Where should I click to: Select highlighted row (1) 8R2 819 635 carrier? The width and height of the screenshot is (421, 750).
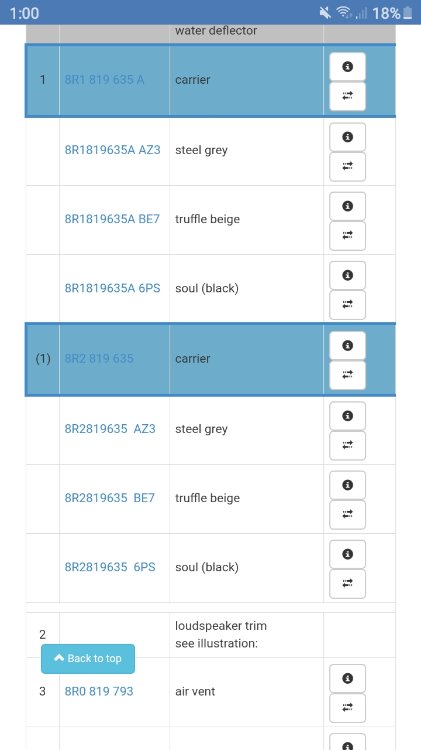click(x=210, y=359)
